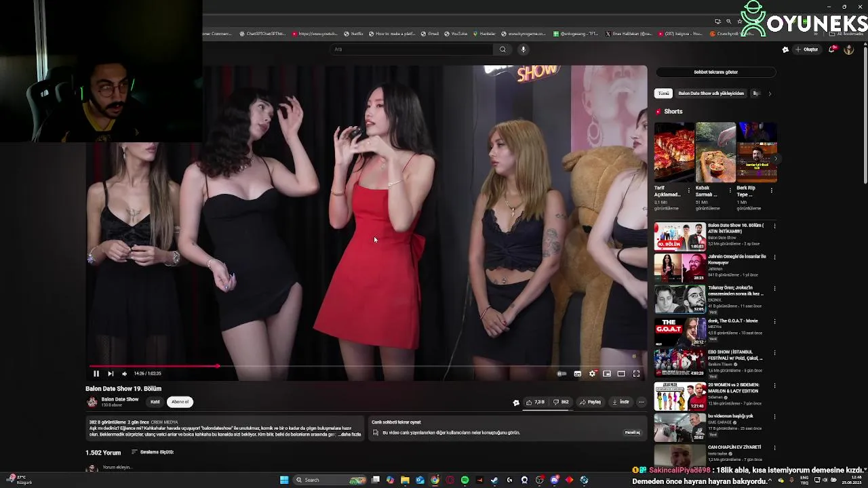Expand the description with daha fazla
Screen dimensions: 868x488
point(349,434)
